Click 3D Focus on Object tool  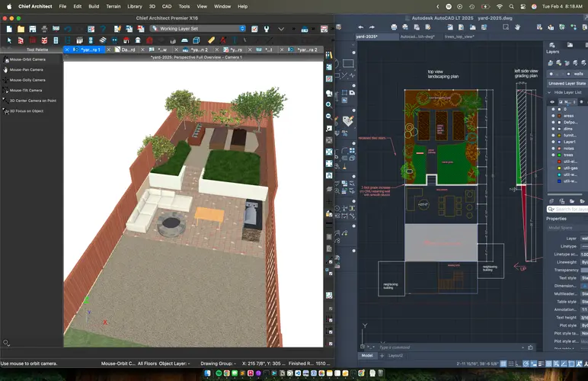(26, 110)
